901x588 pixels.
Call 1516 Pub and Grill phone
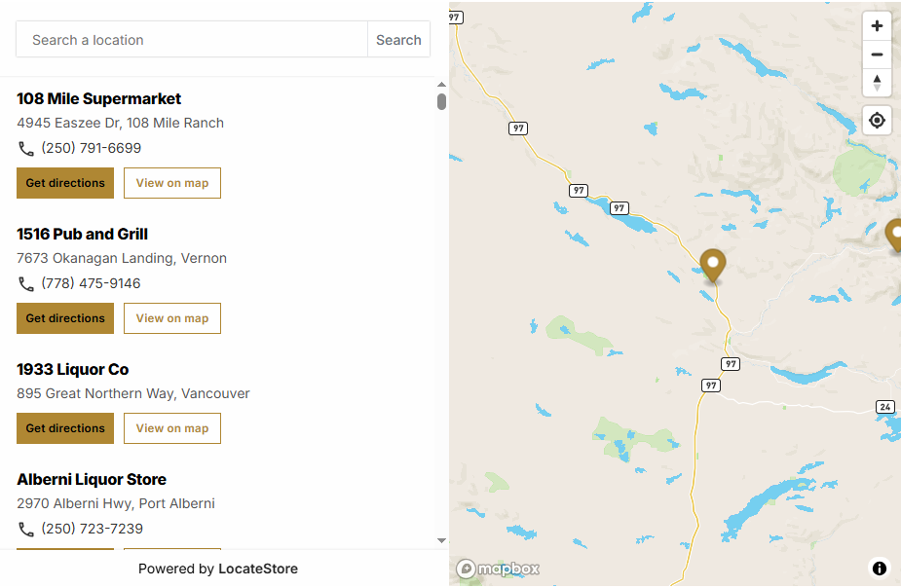coord(91,284)
